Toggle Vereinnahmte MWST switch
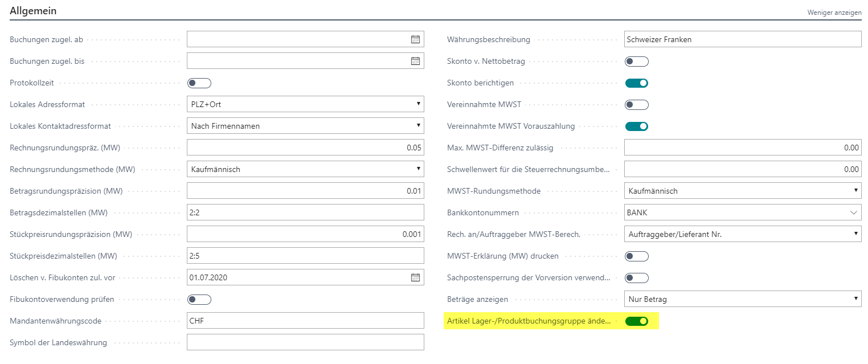Screen dimensions: 868x364 click(x=637, y=105)
